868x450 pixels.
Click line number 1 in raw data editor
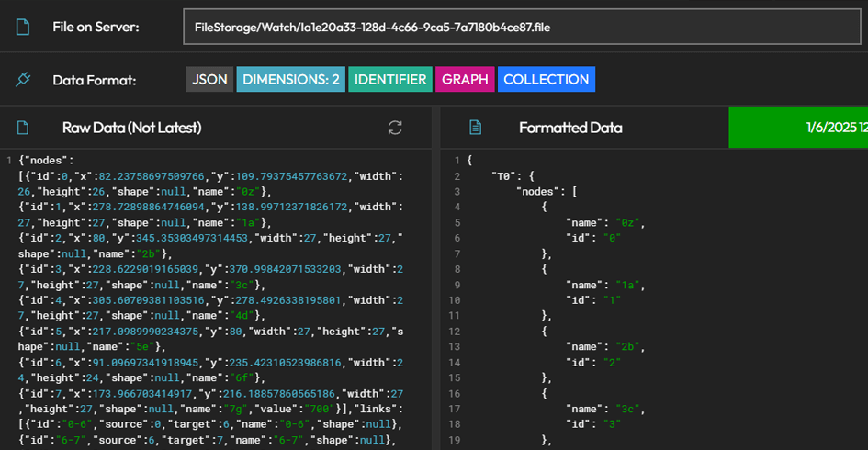(8, 160)
